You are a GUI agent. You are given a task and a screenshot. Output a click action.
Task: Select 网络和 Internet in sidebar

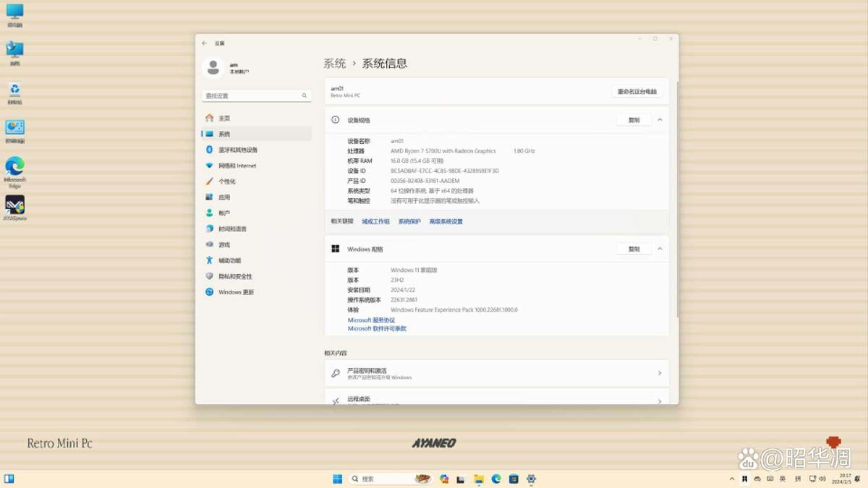pyautogui.click(x=239, y=165)
